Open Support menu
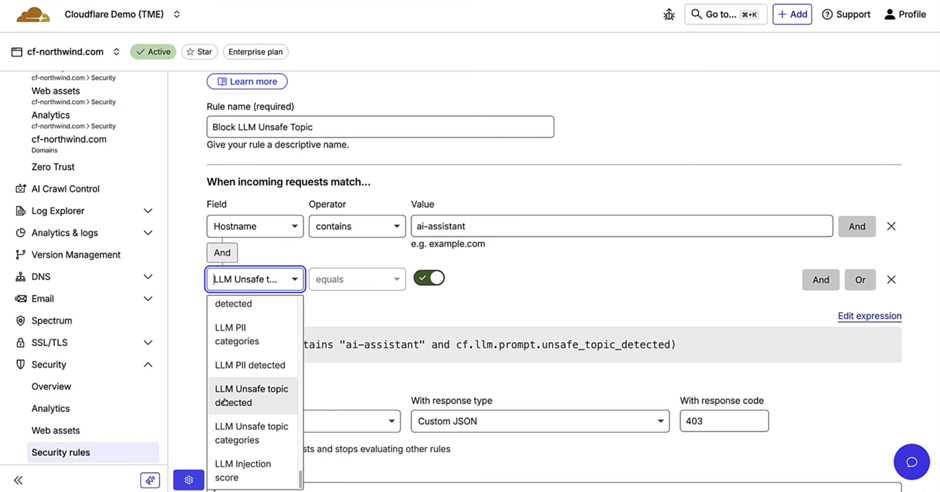 click(846, 14)
